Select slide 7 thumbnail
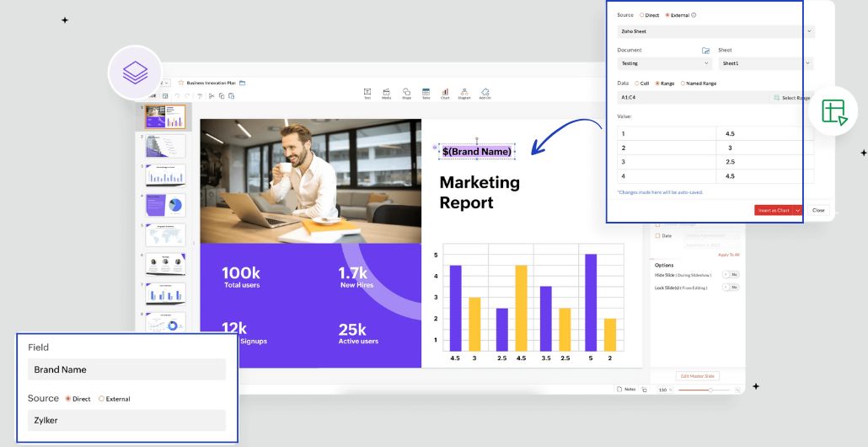 click(x=165, y=294)
